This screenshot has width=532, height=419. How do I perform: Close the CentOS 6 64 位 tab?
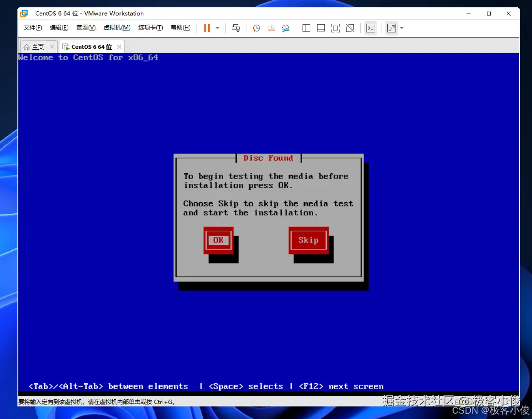pos(119,46)
